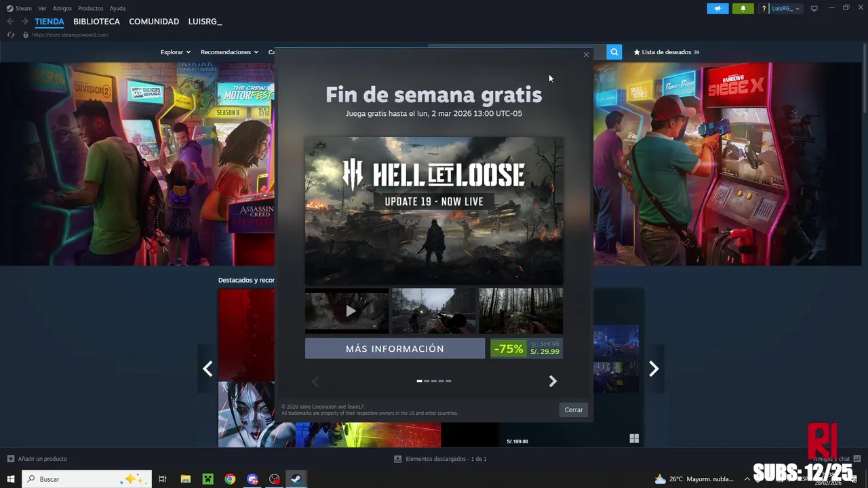The width and height of the screenshot is (868, 488).
Task: Click the page reload icon
Action: click(10, 35)
